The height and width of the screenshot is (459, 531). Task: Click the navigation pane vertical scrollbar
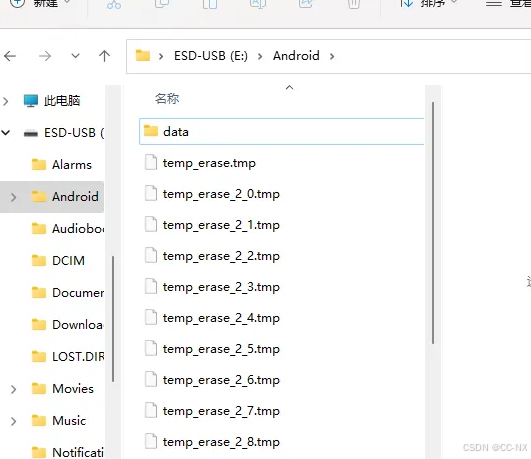[x=113, y=319]
